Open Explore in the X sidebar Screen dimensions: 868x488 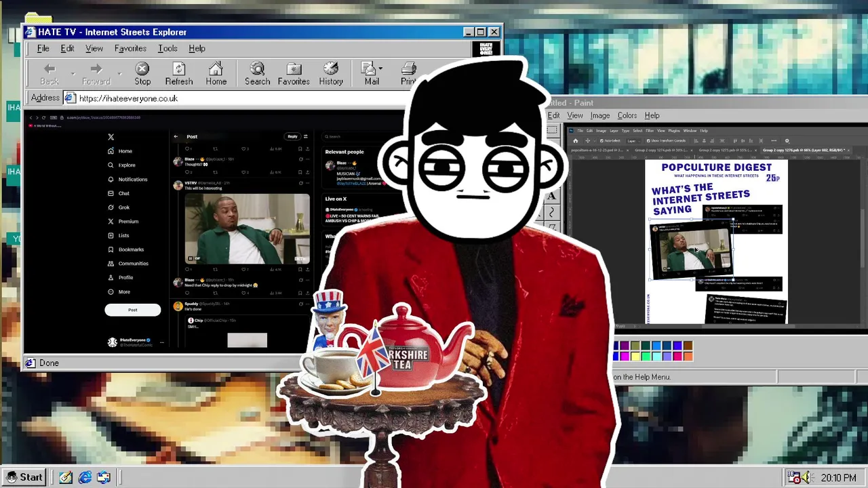(x=121, y=165)
